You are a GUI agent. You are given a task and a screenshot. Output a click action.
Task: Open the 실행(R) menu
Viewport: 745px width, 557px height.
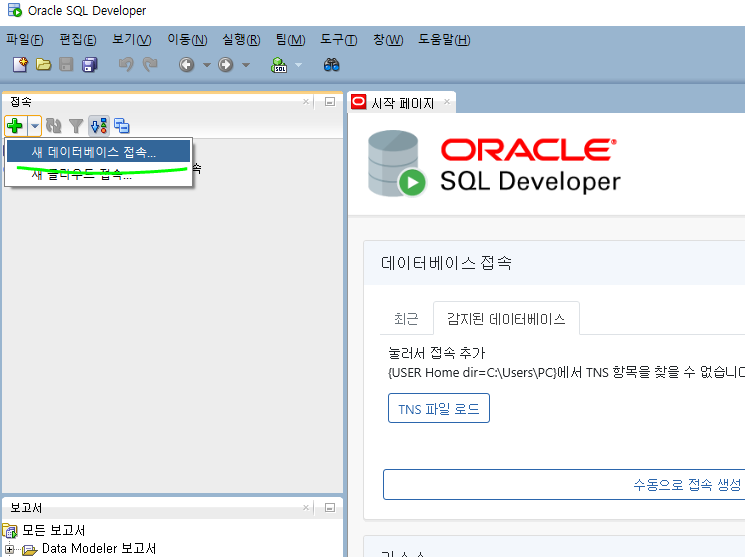pyautogui.click(x=241, y=39)
